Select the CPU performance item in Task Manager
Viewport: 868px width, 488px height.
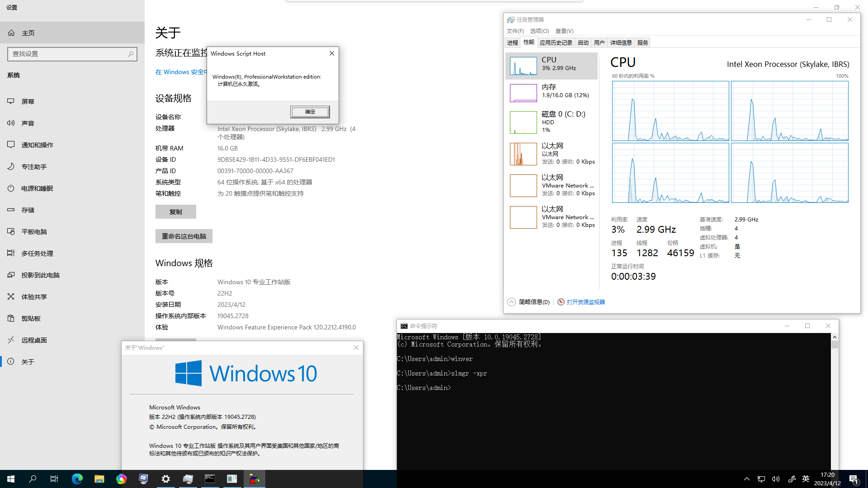point(552,66)
